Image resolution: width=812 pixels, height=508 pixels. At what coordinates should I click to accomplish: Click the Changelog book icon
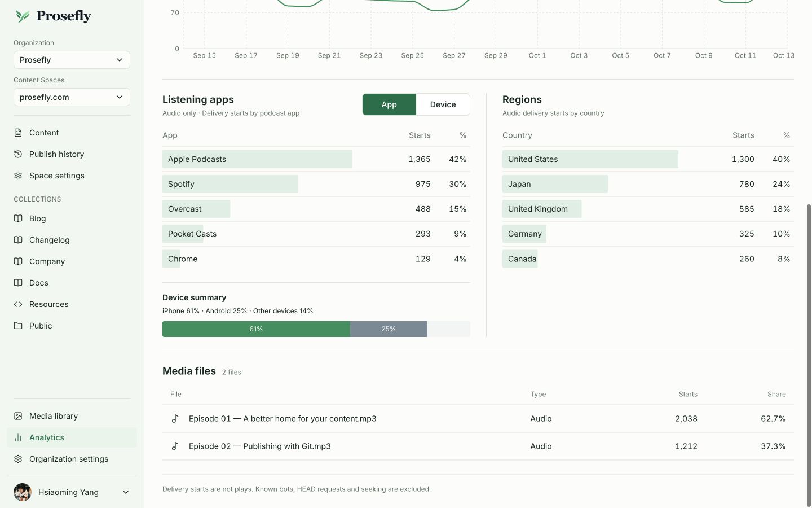tap(18, 240)
